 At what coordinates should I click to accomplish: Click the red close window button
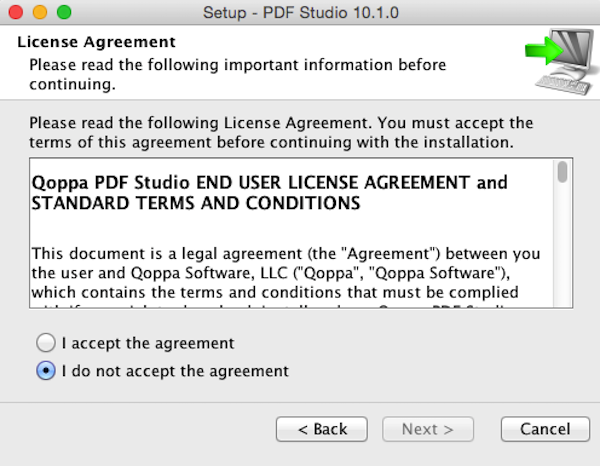(19, 13)
